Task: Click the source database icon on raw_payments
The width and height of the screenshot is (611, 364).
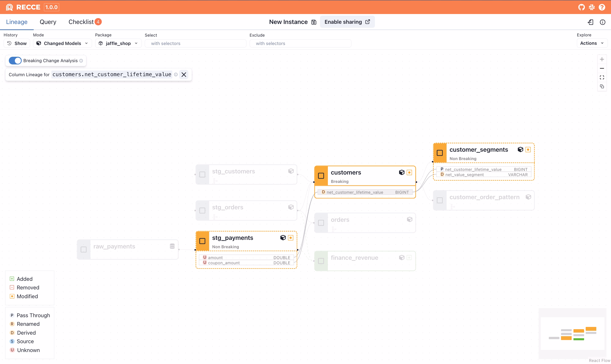Action: (x=172, y=246)
